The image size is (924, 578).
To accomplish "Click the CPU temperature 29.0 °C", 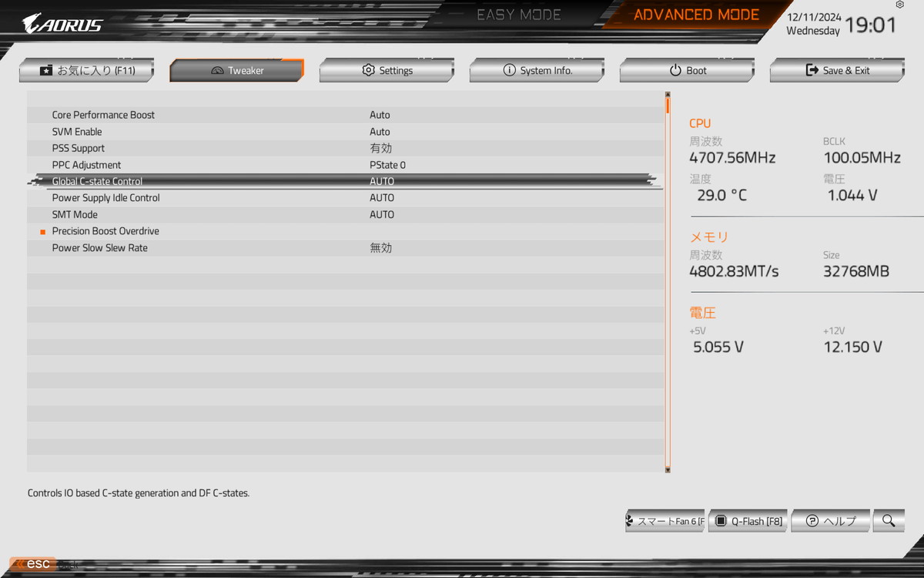I will [721, 196].
